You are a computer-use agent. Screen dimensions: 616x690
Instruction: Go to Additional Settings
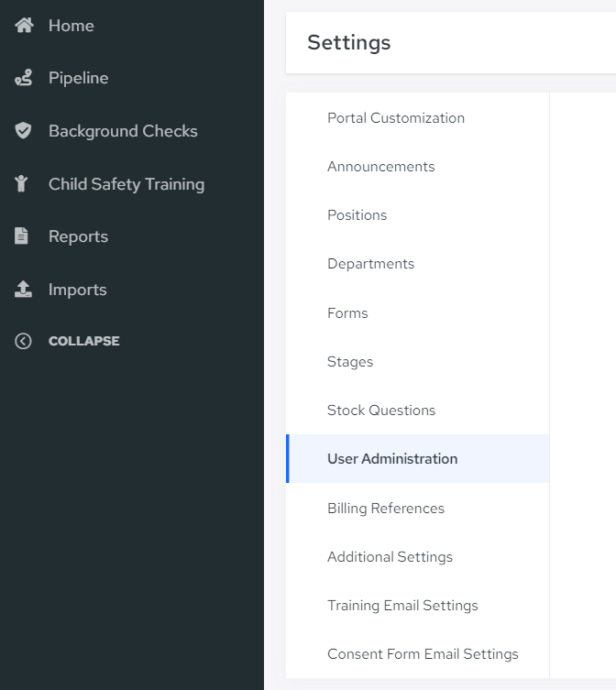point(417,557)
